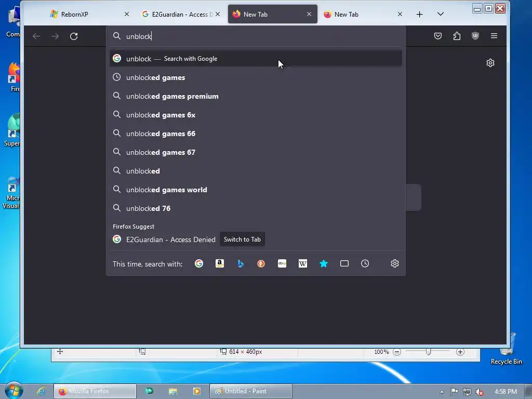Image resolution: width=532 pixels, height=399 pixels.
Task: Click the network tray icon
Action: [x=467, y=392]
